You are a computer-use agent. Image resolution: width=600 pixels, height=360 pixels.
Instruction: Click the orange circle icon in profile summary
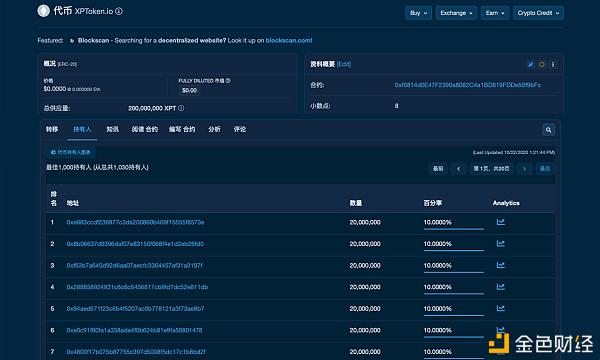pos(541,64)
